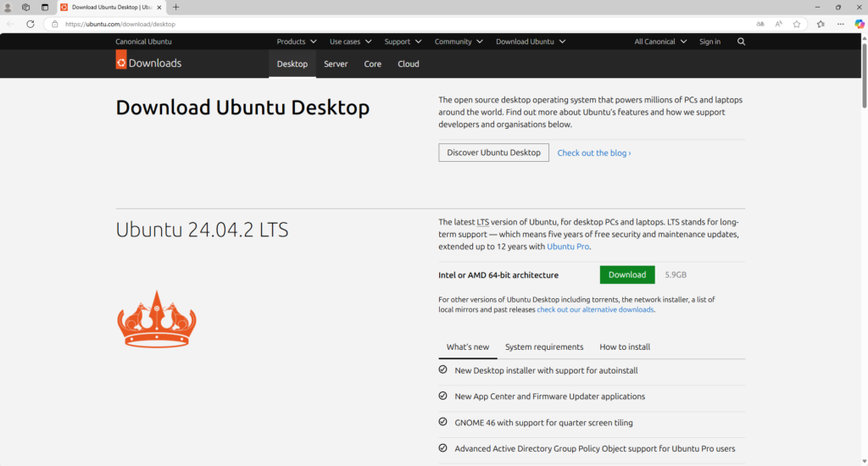Viewport: 868px width, 466px height.
Task: Select the Core downloads tab
Action: 373,64
